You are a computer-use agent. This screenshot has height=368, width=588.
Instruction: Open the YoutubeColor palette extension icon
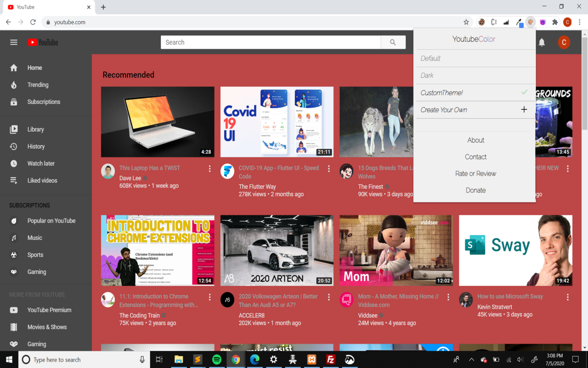(x=531, y=22)
